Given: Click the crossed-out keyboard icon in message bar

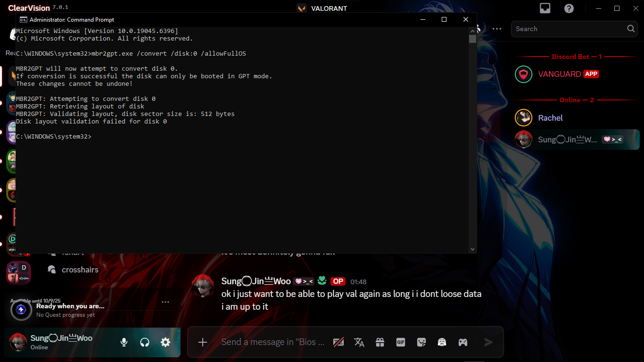Looking at the screenshot, I should 339,342.
